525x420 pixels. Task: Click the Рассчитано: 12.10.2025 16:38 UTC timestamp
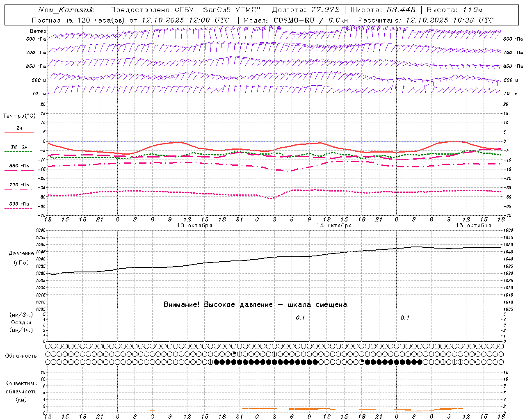pyautogui.click(x=426, y=20)
